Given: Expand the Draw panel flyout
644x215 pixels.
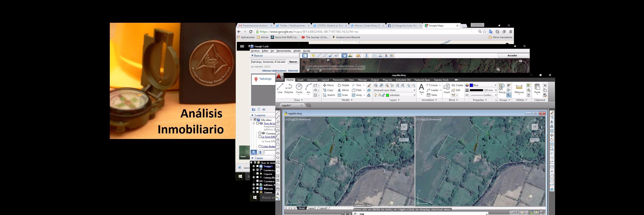Looking at the screenshot, I should 298,100.
